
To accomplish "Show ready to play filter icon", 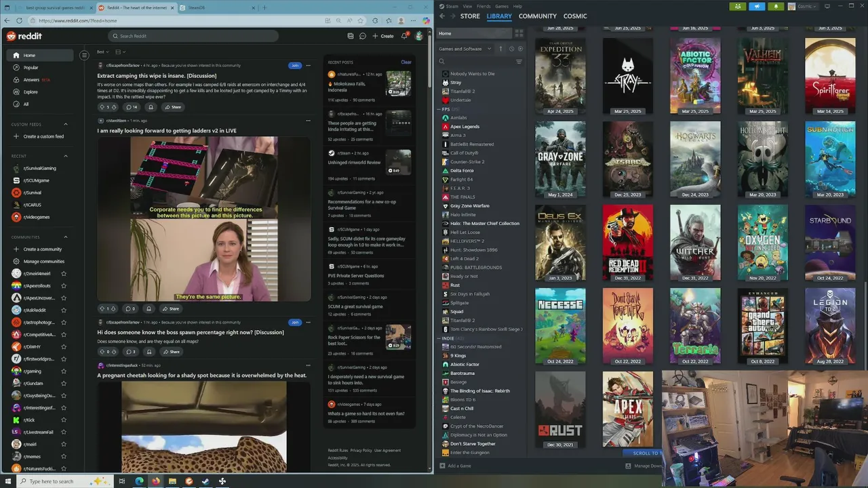I will [x=520, y=49].
